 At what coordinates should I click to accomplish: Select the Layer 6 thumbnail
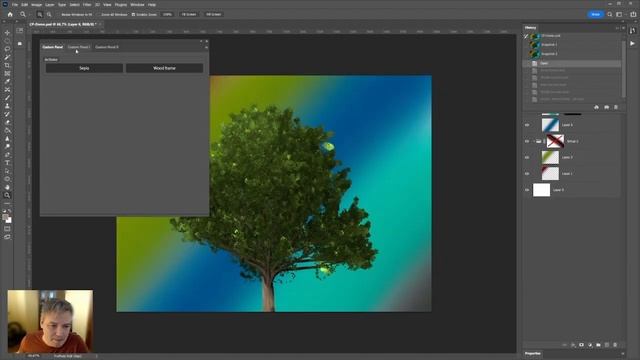click(x=550, y=125)
